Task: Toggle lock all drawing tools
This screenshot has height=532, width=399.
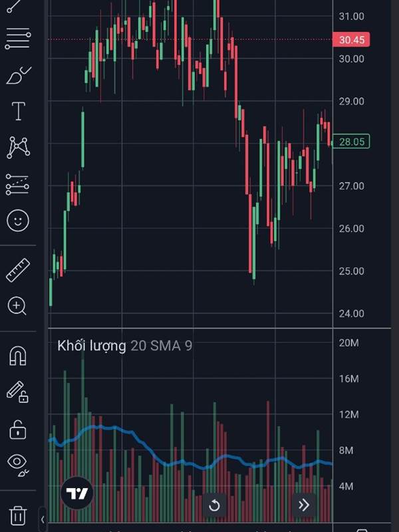Action: pyautogui.click(x=18, y=430)
